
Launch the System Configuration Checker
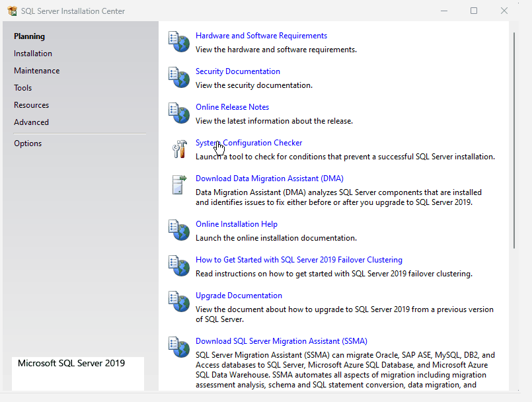click(x=248, y=143)
